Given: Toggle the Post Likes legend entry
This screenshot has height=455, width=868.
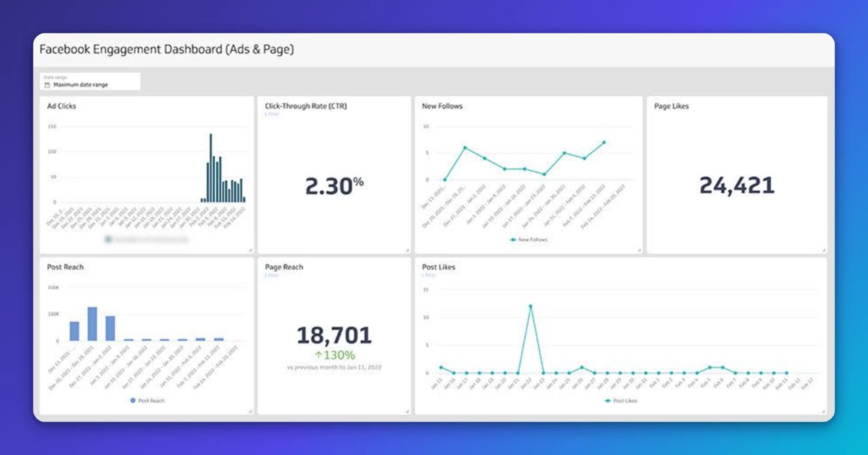Looking at the screenshot, I should coord(621,400).
